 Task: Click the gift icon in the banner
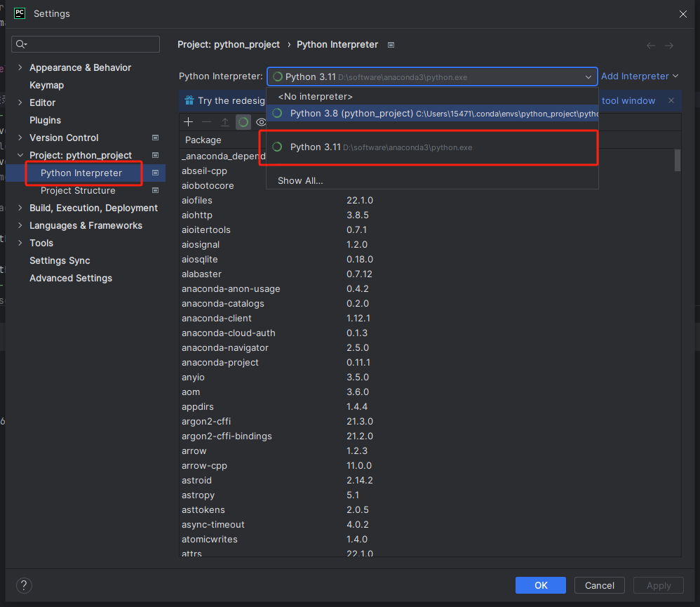click(x=189, y=100)
